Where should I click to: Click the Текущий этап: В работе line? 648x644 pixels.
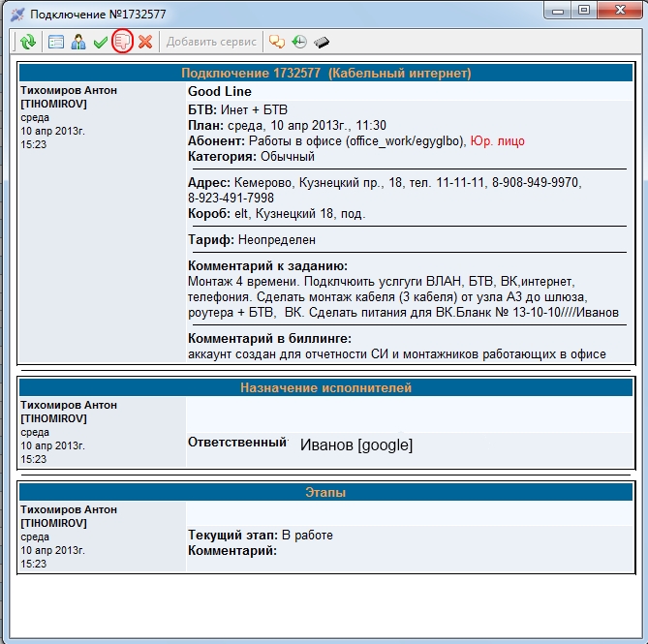(x=261, y=535)
